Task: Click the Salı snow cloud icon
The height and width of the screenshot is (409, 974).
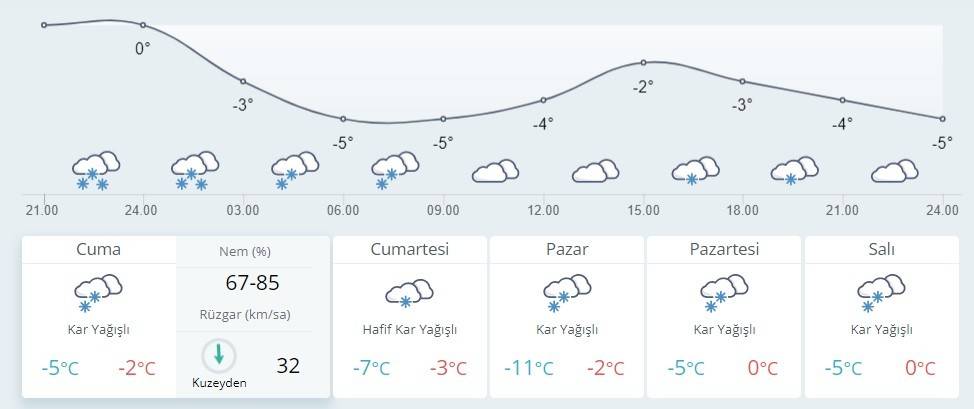Action: point(881,293)
